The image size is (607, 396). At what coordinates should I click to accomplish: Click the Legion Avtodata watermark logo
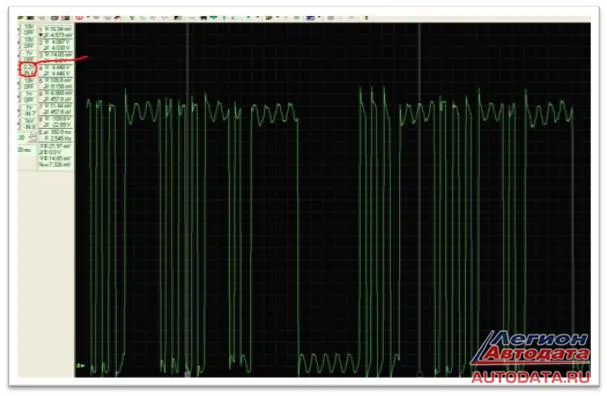tap(530, 348)
